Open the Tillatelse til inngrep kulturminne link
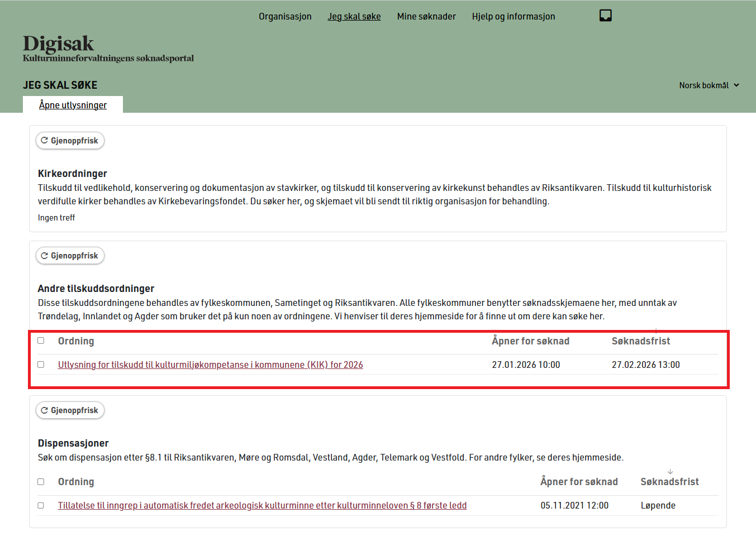Image resolution: width=756 pixels, height=551 pixels. (262, 505)
